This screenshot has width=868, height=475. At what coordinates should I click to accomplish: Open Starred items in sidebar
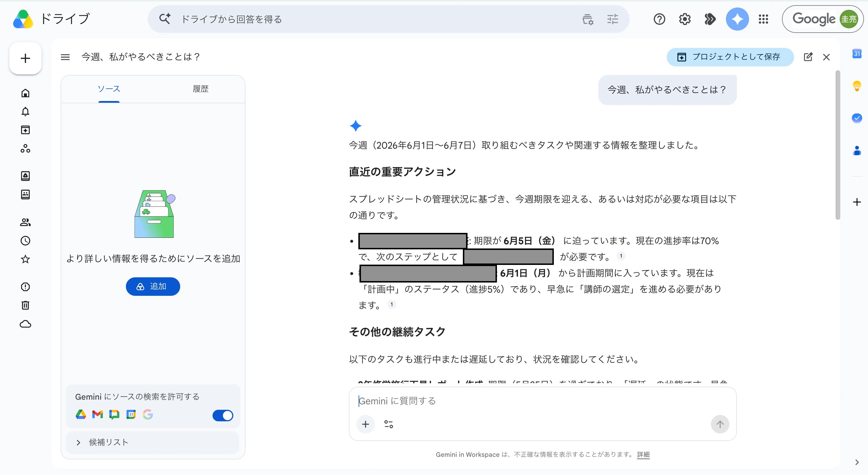pyautogui.click(x=25, y=259)
